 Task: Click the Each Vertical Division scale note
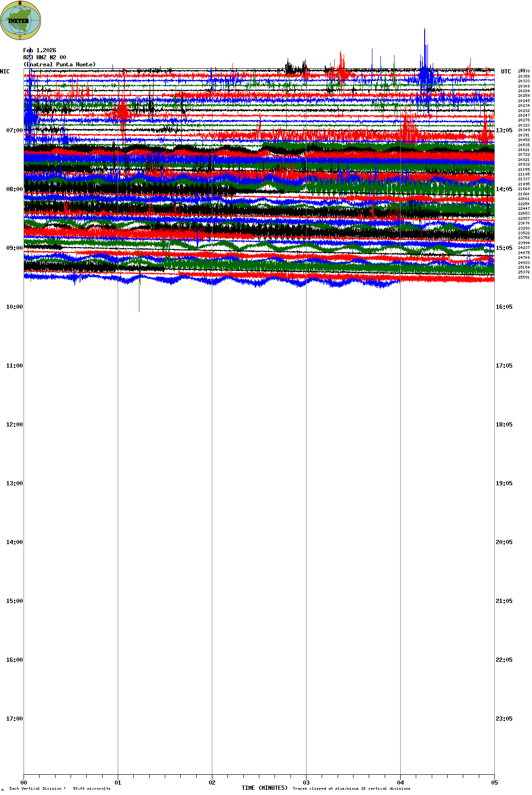point(60,788)
